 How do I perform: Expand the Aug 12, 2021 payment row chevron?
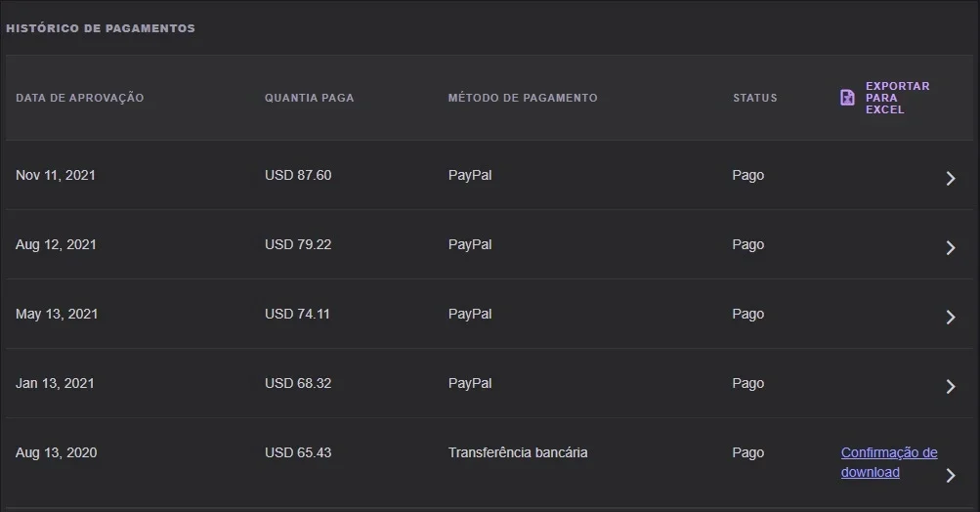click(x=951, y=247)
